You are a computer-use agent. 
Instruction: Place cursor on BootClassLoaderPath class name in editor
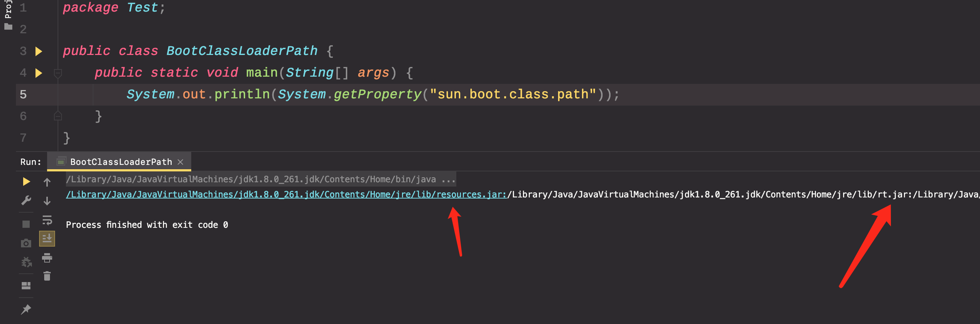pyautogui.click(x=242, y=51)
